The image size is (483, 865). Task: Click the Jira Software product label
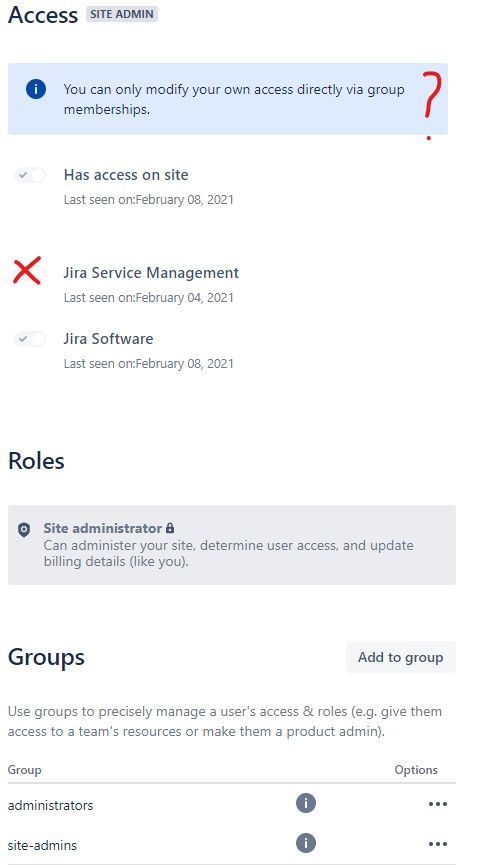pos(109,339)
